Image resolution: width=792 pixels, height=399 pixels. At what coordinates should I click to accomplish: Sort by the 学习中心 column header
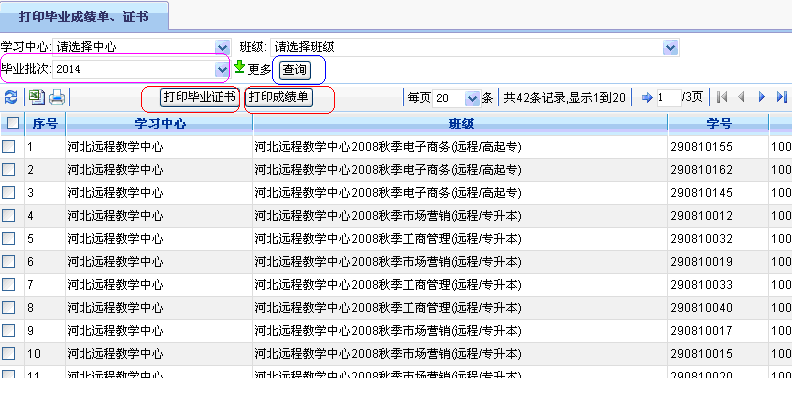[x=160, y=124]
